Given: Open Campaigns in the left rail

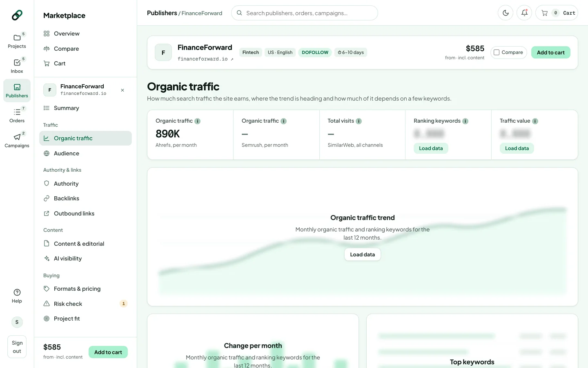Looking at the screenshot, I should [17, 140].
